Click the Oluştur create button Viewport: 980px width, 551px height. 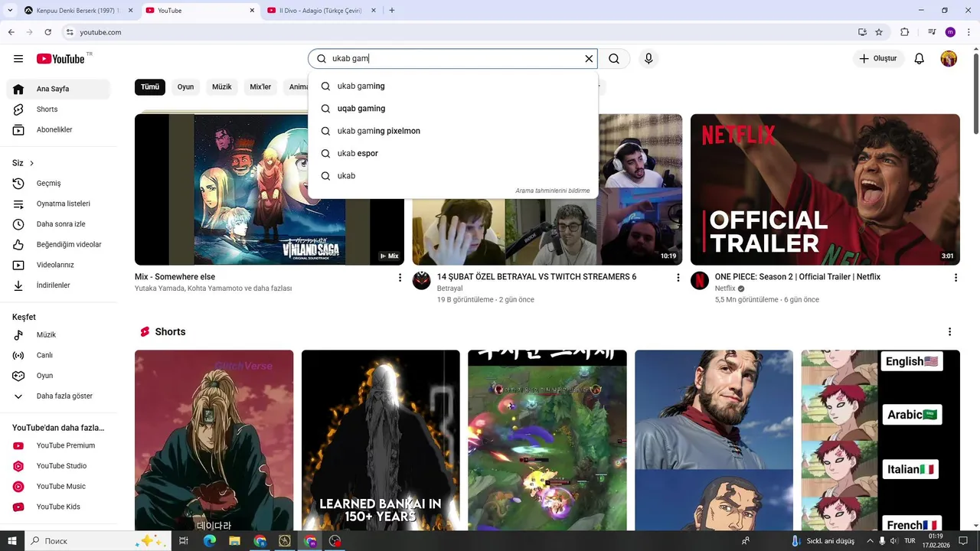pos(878,59)
